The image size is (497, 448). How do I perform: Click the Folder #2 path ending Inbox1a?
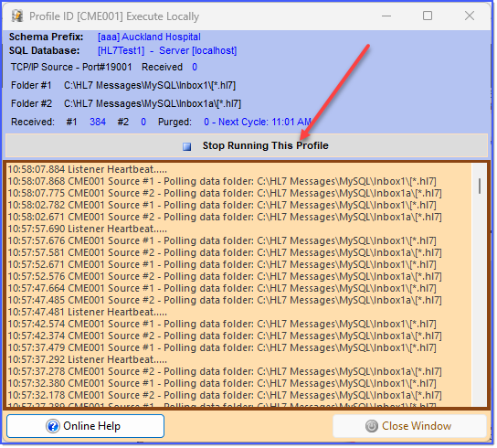click(153, 103)
